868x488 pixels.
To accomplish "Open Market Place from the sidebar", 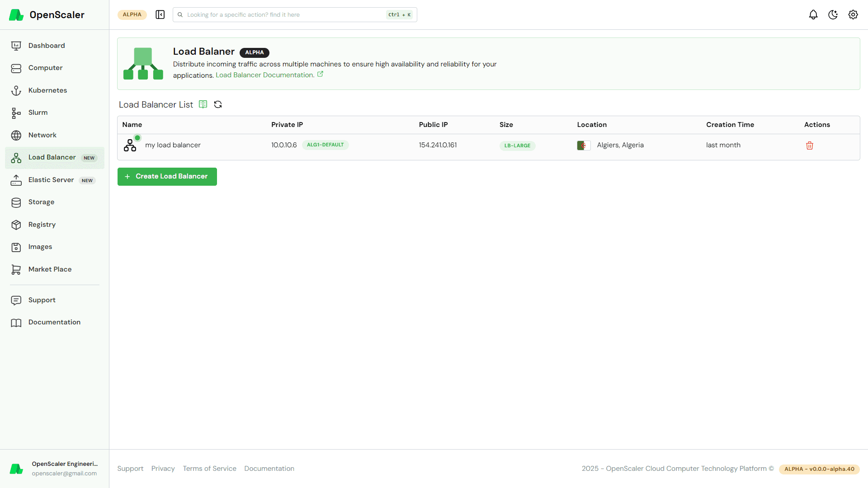I will [x=50, y=269].
